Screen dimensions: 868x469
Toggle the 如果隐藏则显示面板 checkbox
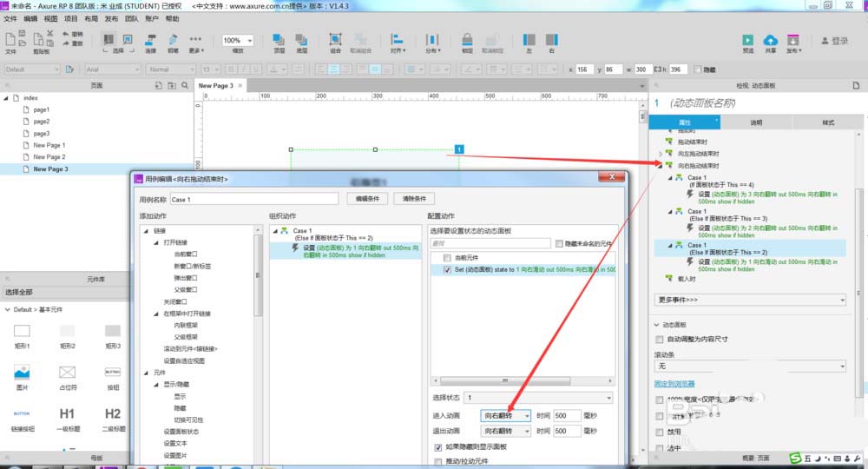[x=437, y=446]
